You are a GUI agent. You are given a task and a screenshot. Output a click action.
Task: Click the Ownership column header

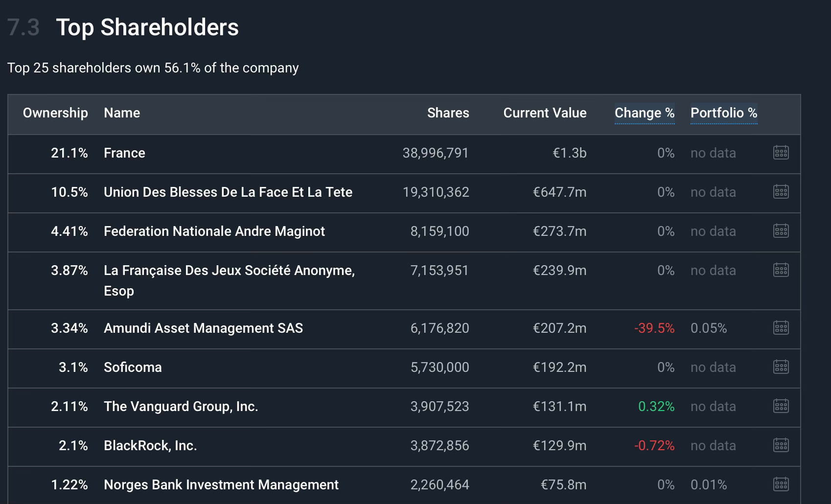tap(55, 113)
